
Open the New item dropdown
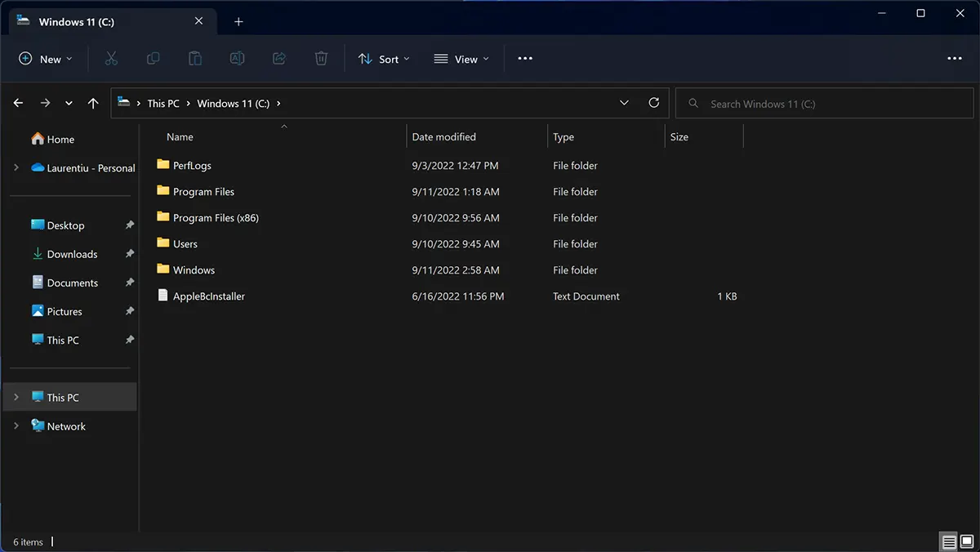(46, 59)
